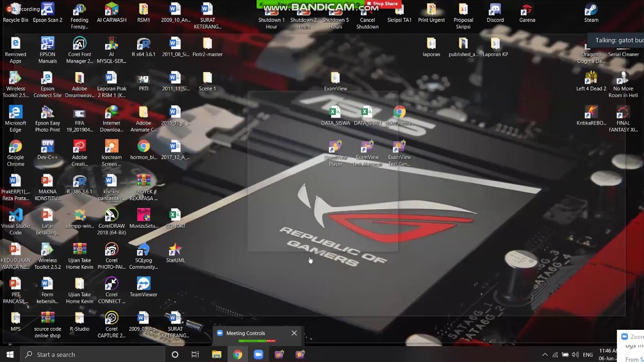Launch ExamView Test Manager shortcut
644x362 pixels.
click(367, 154)
